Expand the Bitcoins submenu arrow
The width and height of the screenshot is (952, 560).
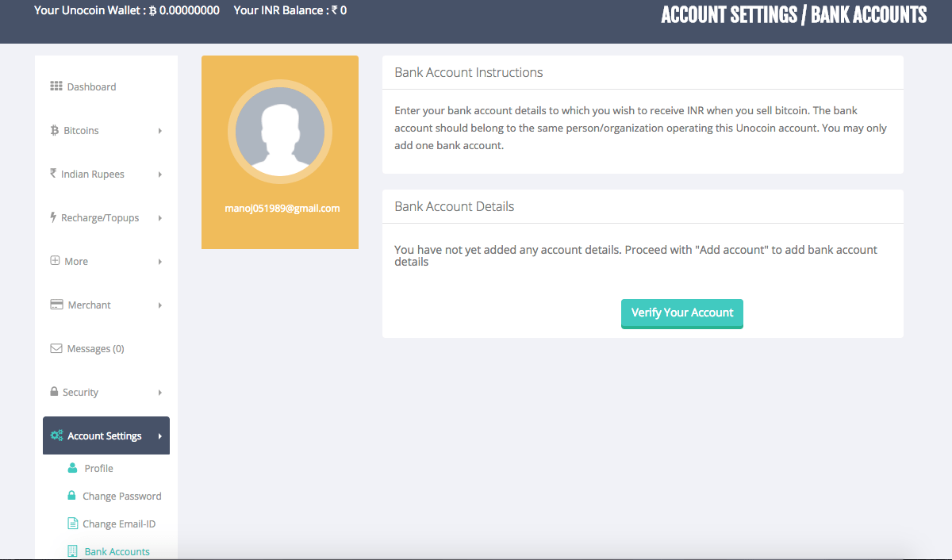point(159,131)
